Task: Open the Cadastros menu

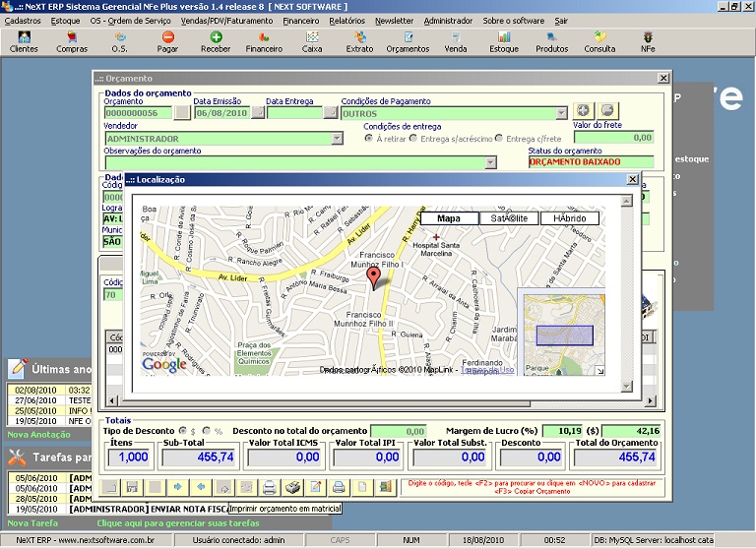Action: coord(23,21)
